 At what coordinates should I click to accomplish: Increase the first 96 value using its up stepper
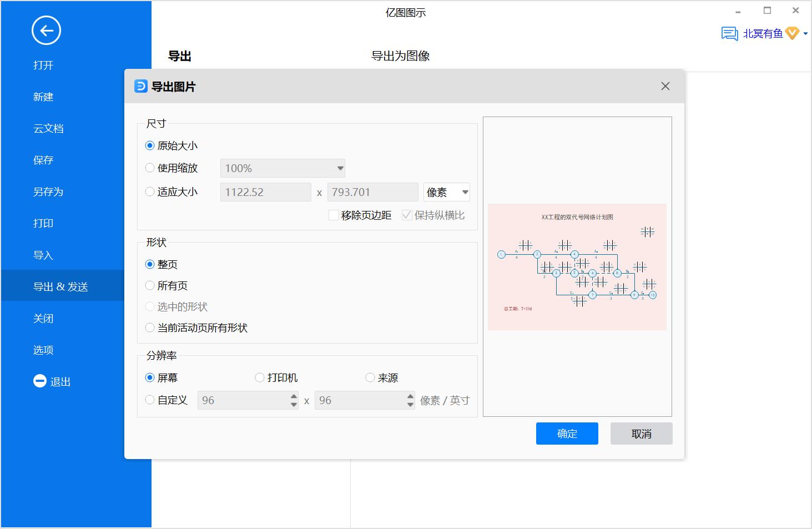[x=293, y=396]
